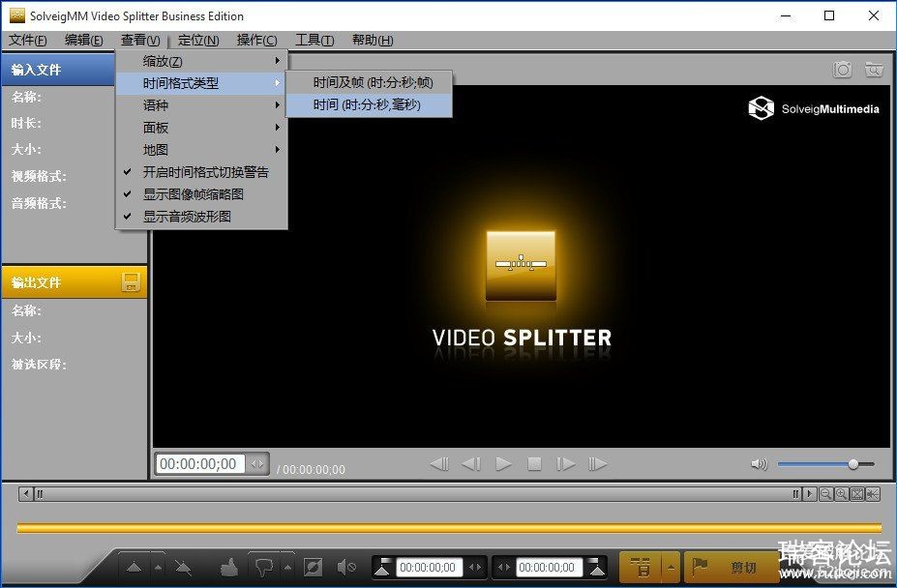This screenshot has height=588, width=897.
Task: Open the add marker dropdown arrow
Action: point(158,568)
